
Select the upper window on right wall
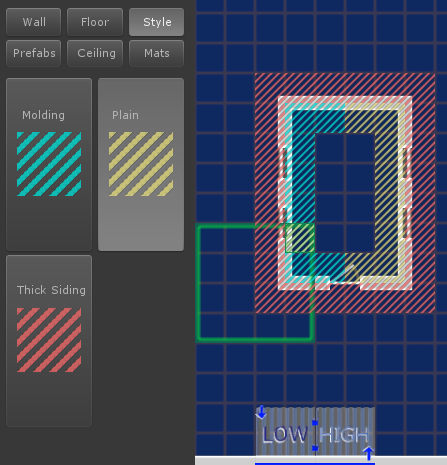point(406,164)
